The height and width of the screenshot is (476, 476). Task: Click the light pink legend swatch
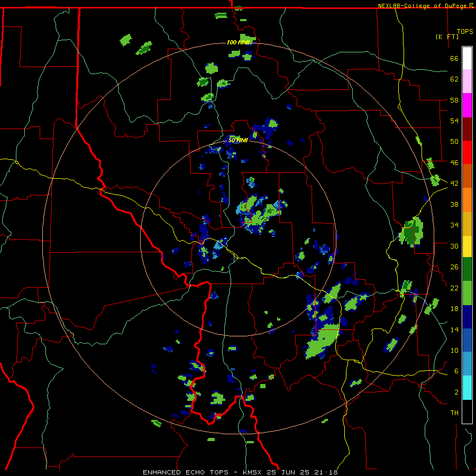[x=467, y=81]
